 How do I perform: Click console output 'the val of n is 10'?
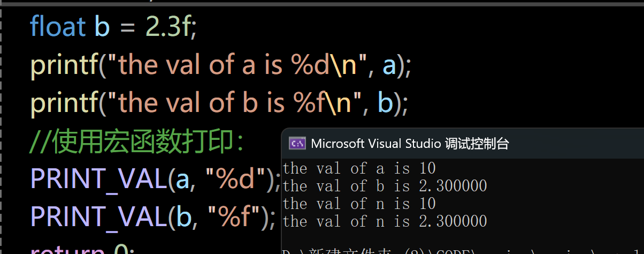click(359, 204)
